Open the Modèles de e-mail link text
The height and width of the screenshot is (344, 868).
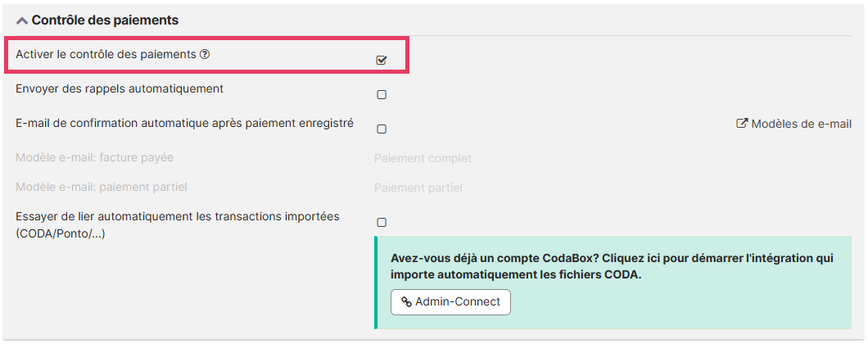coord(801,124)
